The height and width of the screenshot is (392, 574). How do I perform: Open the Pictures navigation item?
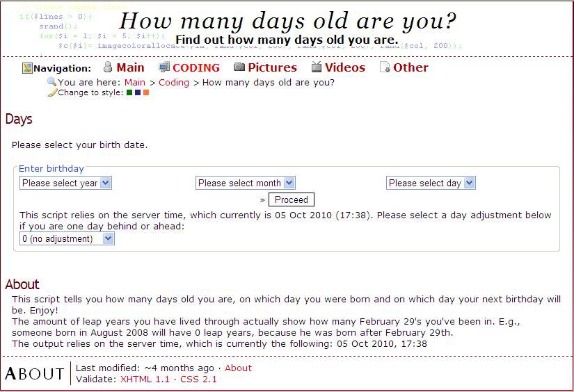point(272,67)
